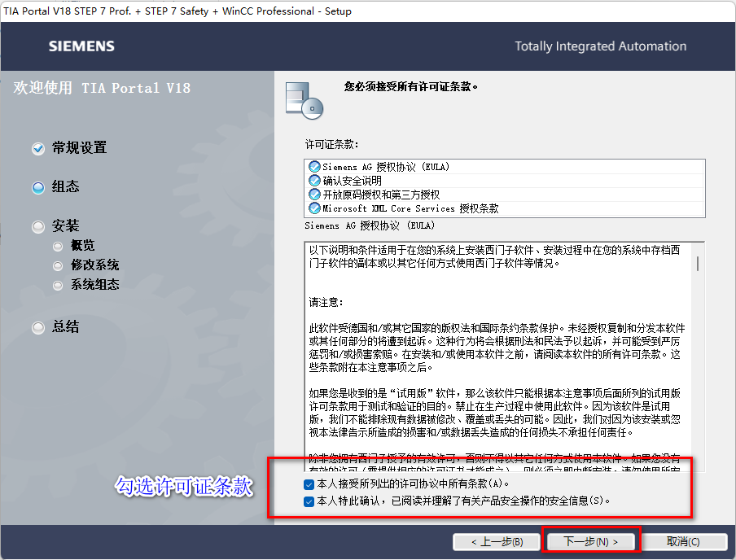Click the completed-step icon beside 常规设置

38,148
